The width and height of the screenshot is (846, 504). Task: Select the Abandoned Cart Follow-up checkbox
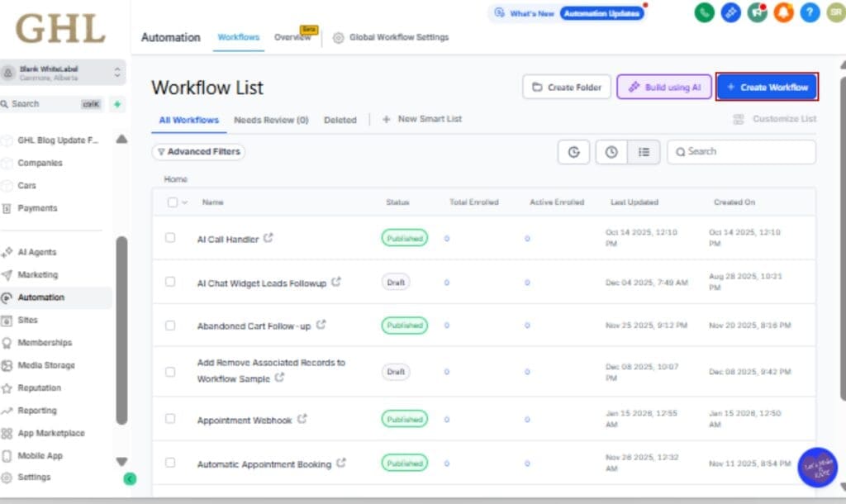click(x=170, y=325)
